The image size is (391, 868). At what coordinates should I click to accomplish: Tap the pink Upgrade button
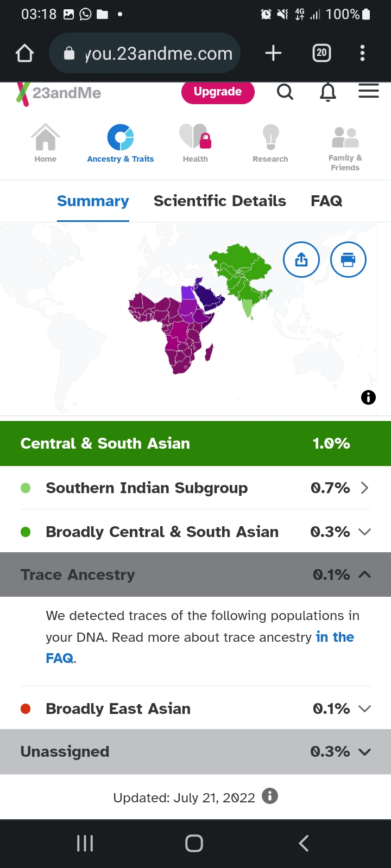[218, 92]
